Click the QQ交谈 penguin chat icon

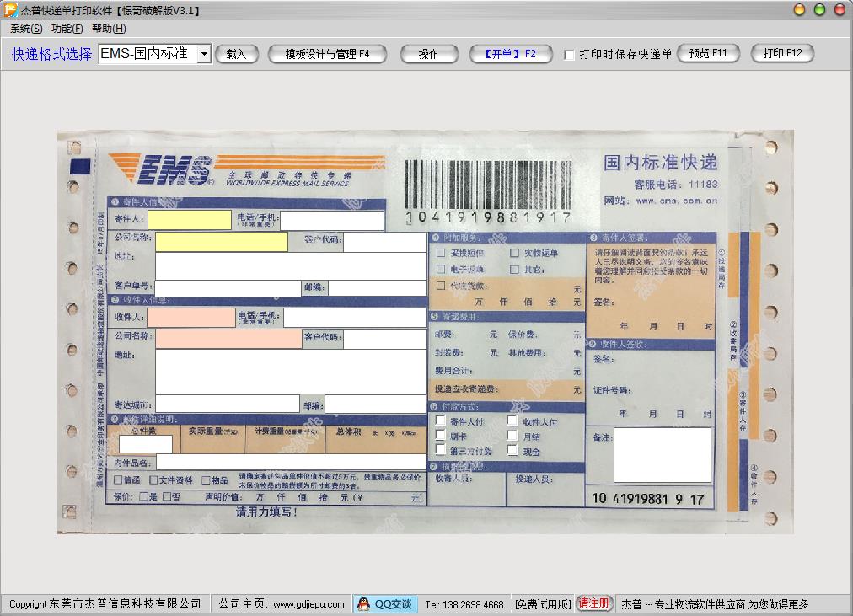(x=363, y=603)
